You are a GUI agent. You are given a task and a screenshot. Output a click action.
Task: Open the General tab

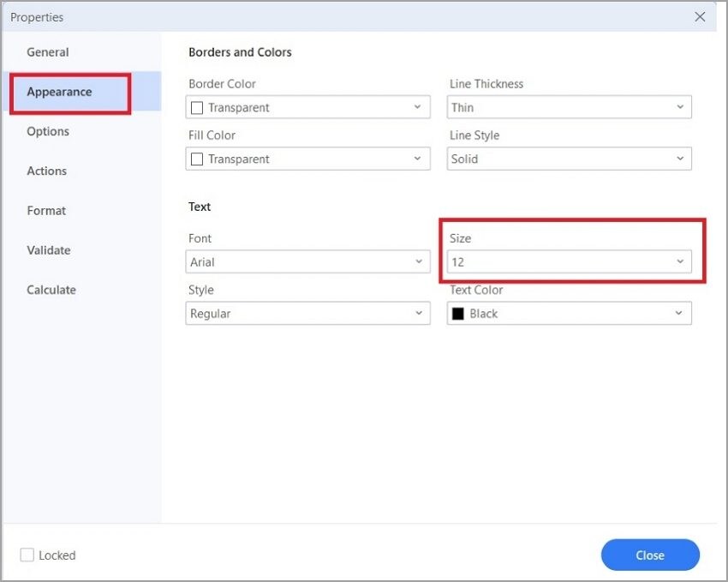[48, 52]
